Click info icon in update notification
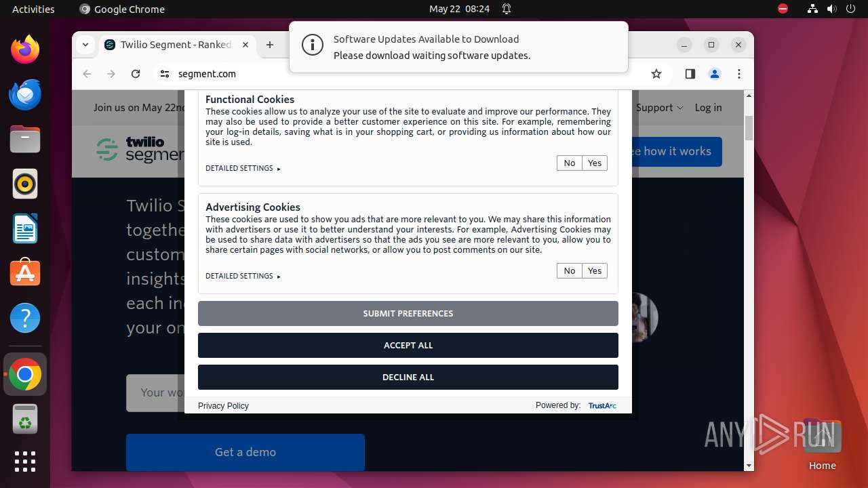The image size is (868, 488). pyautogui.click(x=313, y=45)
